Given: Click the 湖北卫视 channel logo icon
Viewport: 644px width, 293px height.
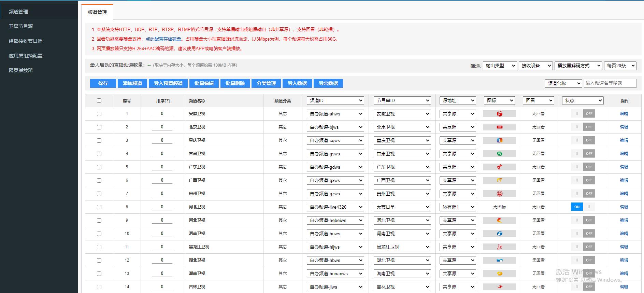Looking at the screenshot, I should (x=499, y=260).
